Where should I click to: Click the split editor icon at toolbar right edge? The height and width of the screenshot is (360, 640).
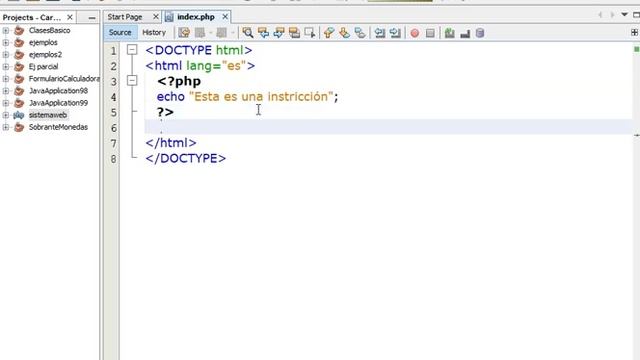634,32
